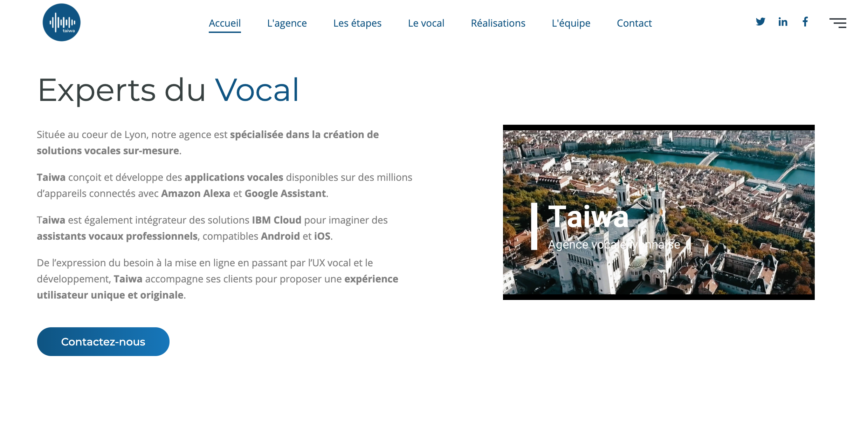Click the word Vocal in heading
The width and height of the screenshot is (868, 431).
257,90
